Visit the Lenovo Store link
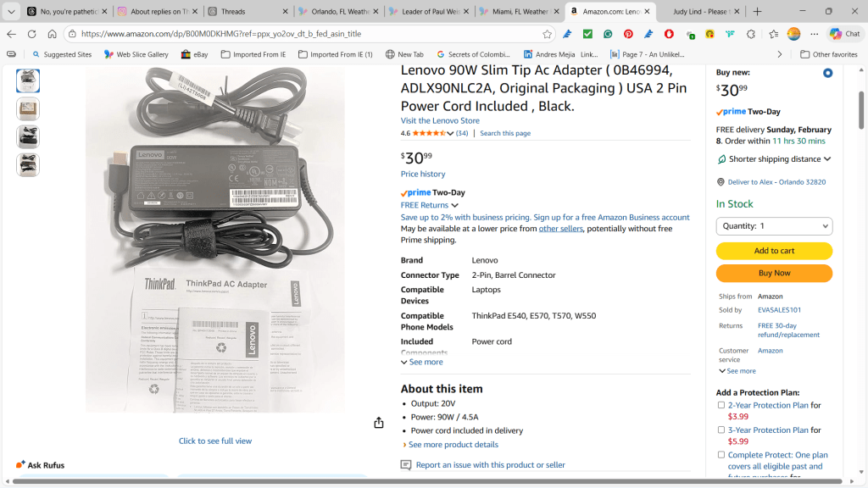Screen dimensions: 868x488 [x=440, y=120]
